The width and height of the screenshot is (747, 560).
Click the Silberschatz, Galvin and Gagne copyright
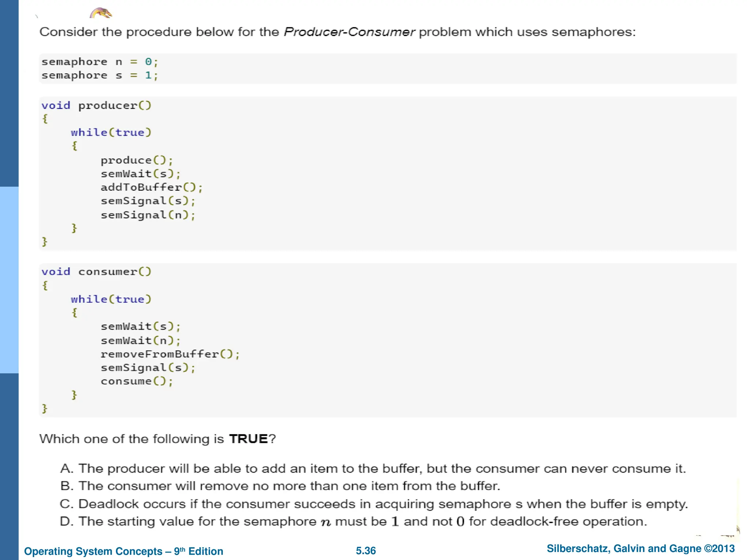click(x=640, y=548)
